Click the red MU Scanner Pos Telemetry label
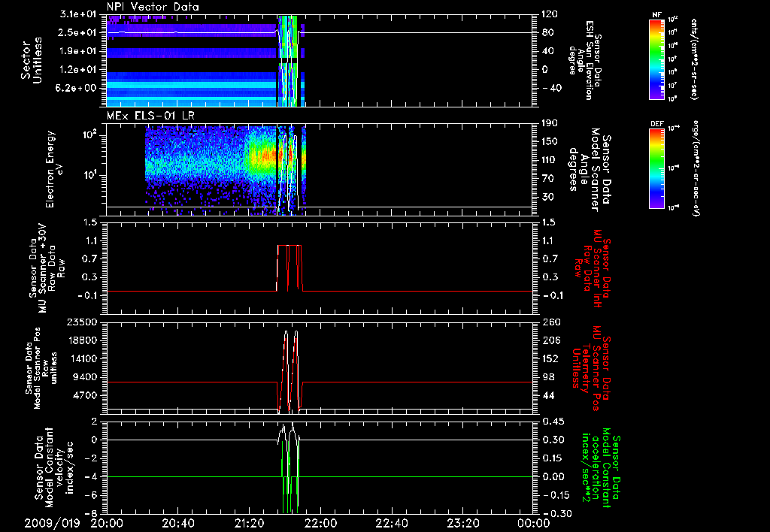Image resolution: width=770 pixels, height=532 pixels. pyautogui.click(x=592, y=368)
